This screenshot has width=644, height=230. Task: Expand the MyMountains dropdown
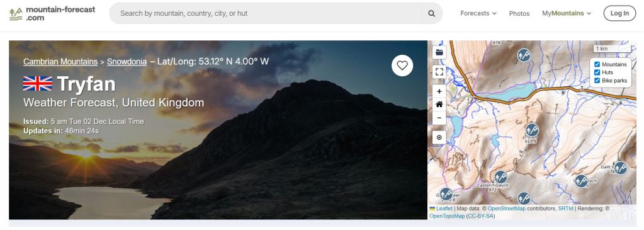[567, 13]
